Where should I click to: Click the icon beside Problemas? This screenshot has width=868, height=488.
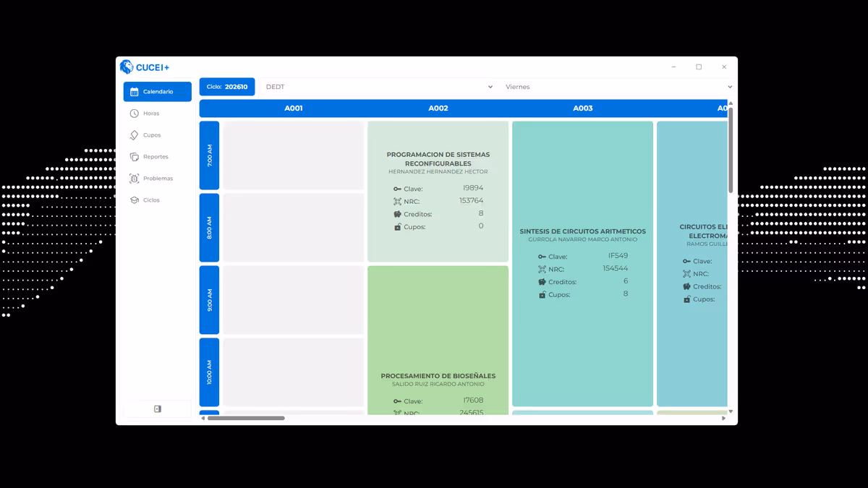coord(134,179)
